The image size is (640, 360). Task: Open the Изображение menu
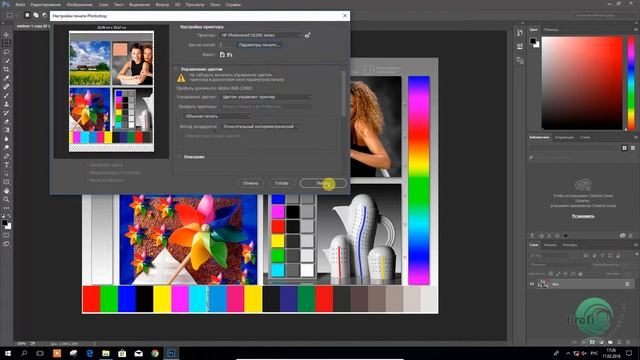pyautogui.click(x=80, y=4)
